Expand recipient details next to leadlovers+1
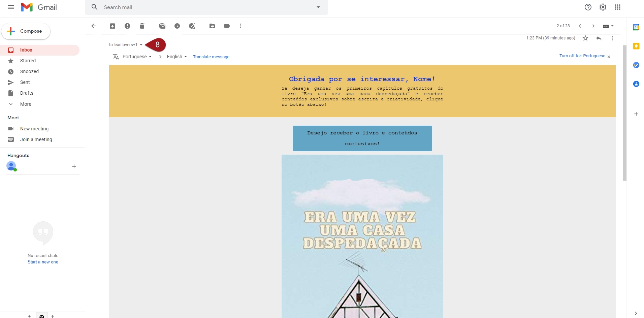Image resolution: width=644 pixels, height=318 pixels. 141,45
